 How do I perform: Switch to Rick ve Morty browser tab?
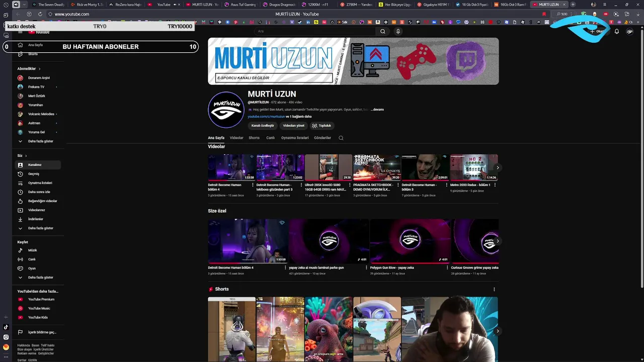coord(87,5)
